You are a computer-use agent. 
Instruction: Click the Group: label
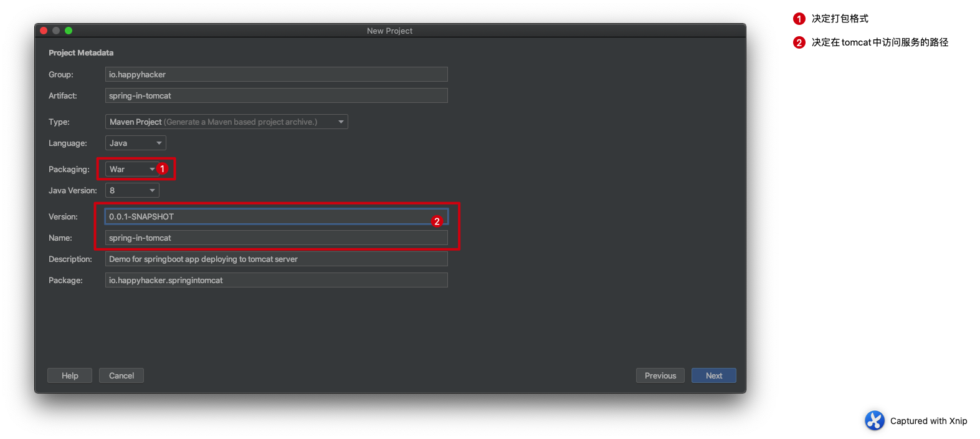pyautogui.click(x=61, y=75)
